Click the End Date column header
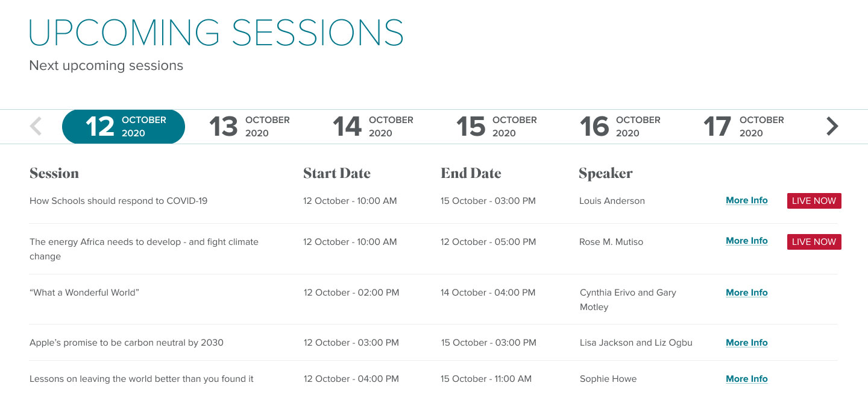Image resolution: width=868 pixels, height=412 pixels. [471, 173]
